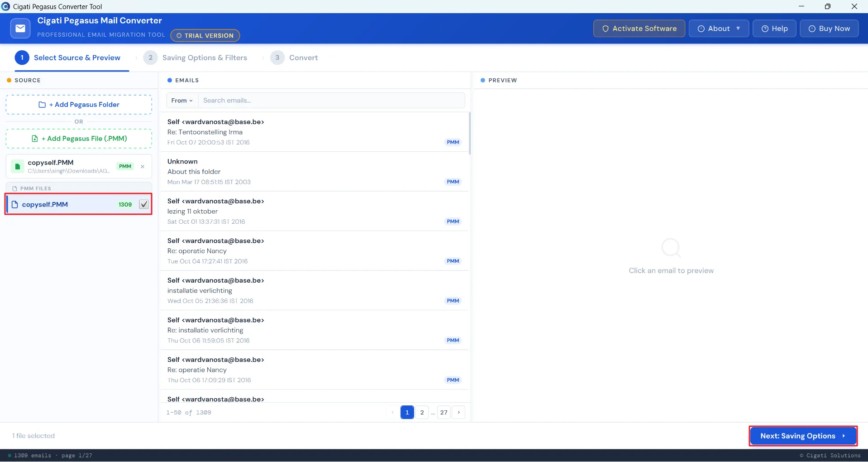Select copyself.PMM in PMM Files list
868x462 pixels.
79,204
